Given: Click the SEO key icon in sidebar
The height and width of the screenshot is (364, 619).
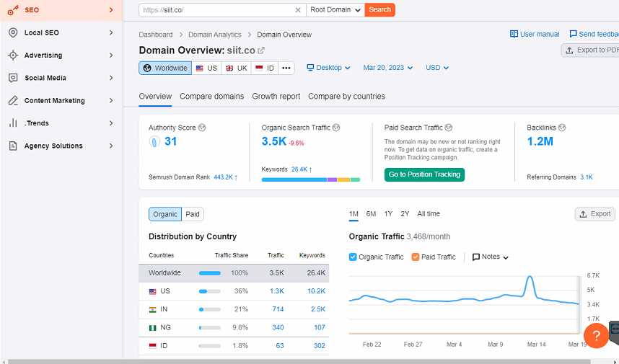Looking at the screenshot, I should (x=12, y=10).
